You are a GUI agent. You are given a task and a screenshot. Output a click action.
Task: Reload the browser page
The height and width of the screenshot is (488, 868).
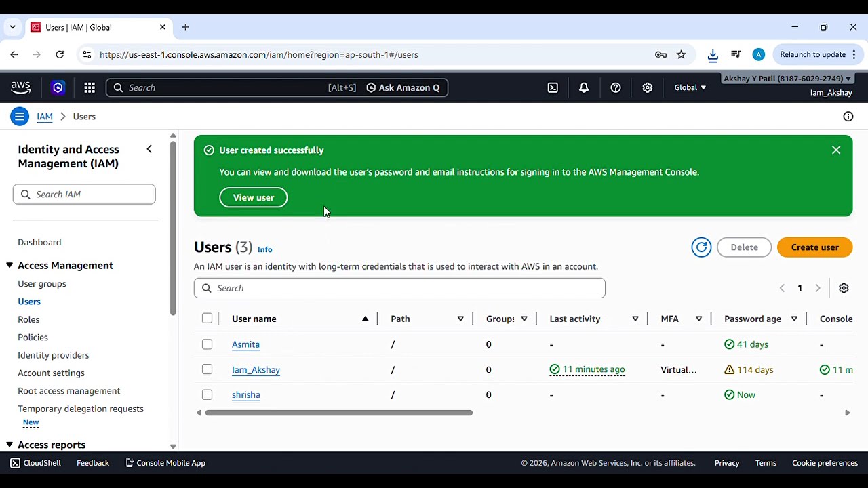pyautogui.click(x=60, y=54)
